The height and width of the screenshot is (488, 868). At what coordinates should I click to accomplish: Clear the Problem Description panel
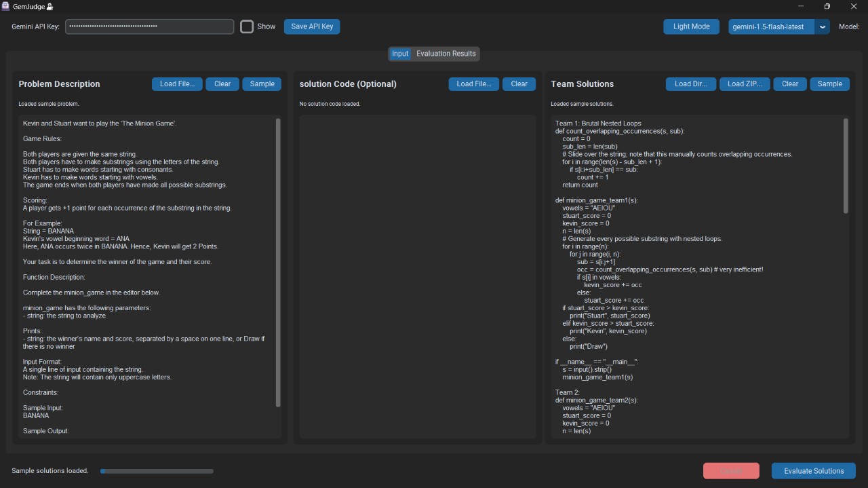click(222, 83)
